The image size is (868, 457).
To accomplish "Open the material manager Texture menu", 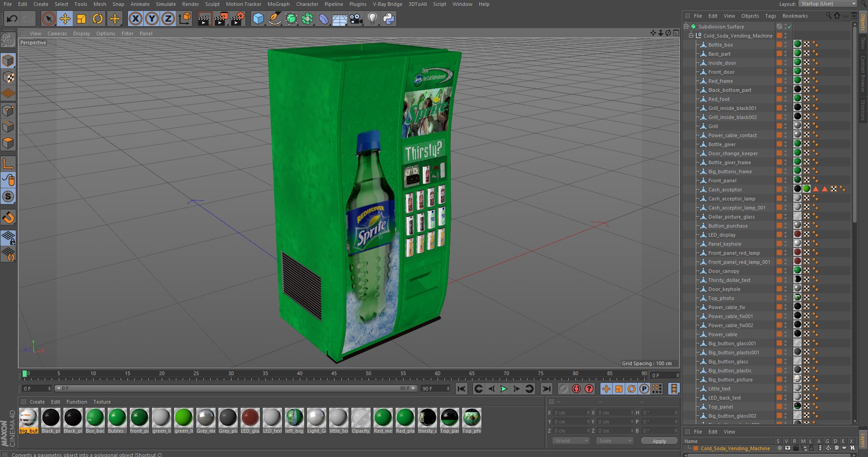I will 102,402.
